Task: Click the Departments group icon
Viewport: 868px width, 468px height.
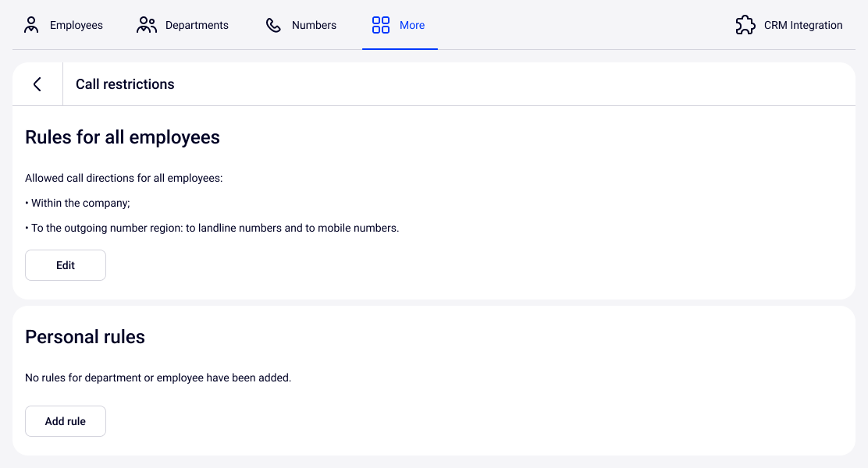Action: (x=147, y=25)
